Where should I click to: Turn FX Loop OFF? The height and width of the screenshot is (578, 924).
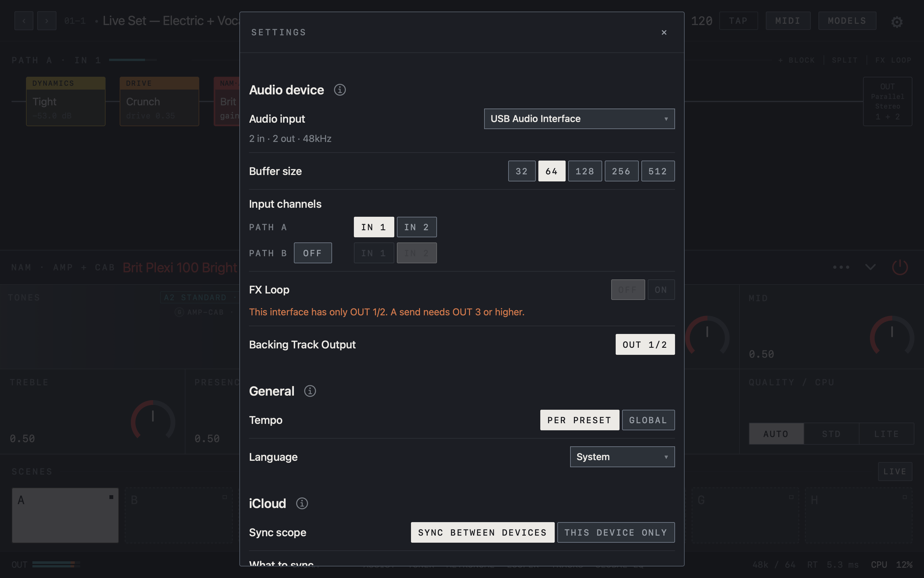pos(628,290)
